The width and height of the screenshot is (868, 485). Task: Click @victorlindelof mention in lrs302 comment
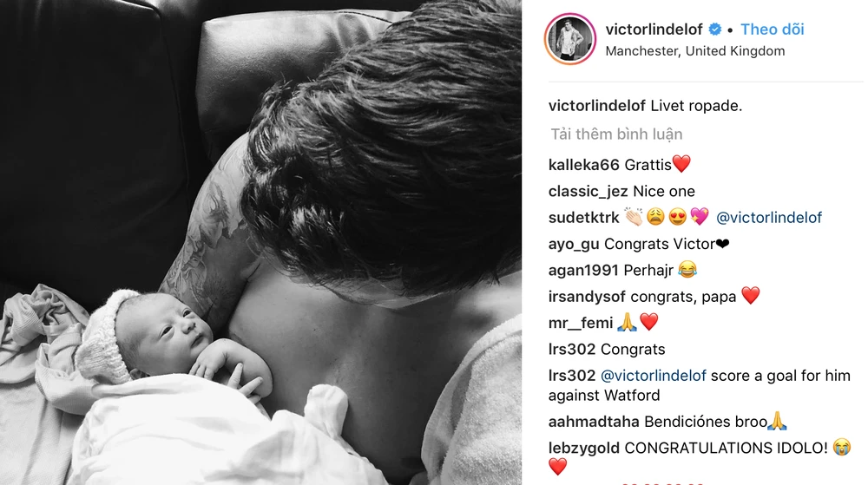click(654, 376)
